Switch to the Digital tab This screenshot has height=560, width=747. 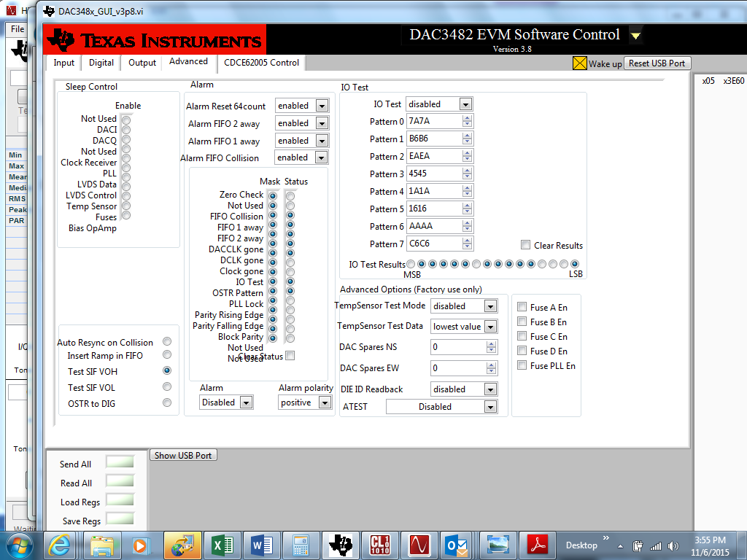101,63
